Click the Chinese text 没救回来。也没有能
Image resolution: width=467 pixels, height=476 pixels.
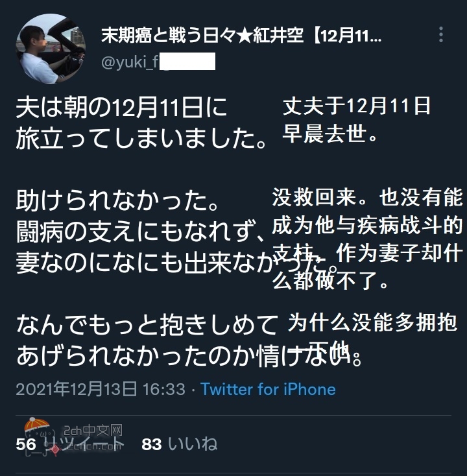click(x=367, y=197)
